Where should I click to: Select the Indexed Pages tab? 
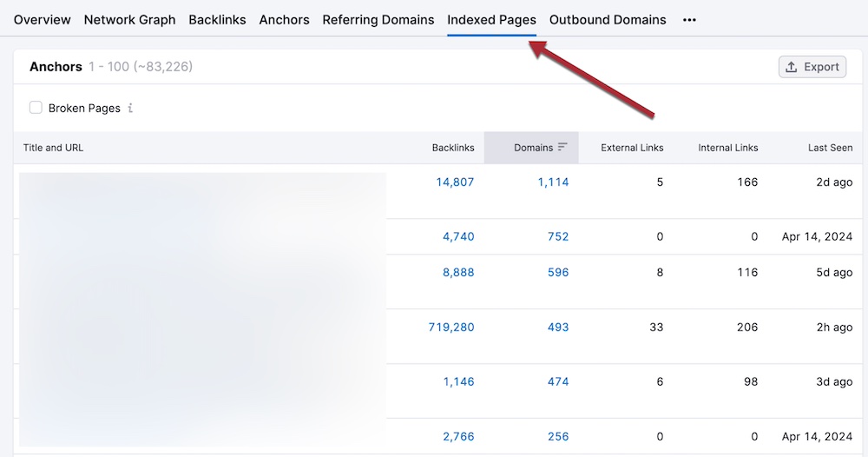[x=491, y=19]
